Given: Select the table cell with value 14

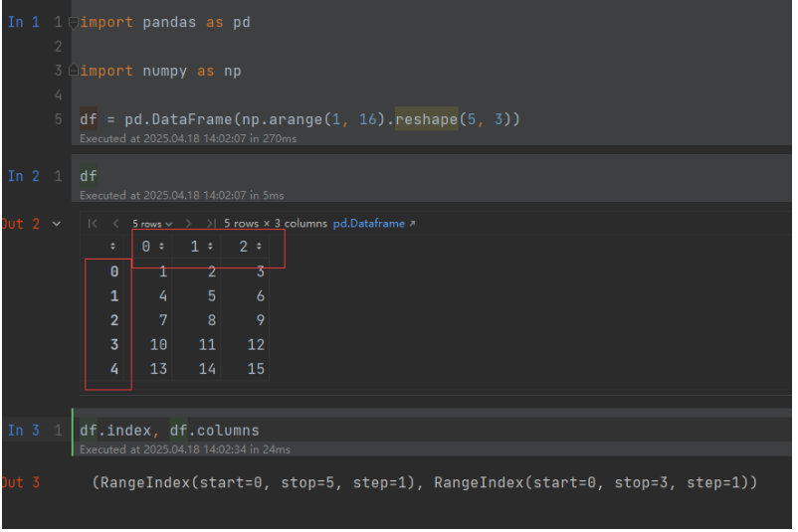Looking at the screenshot, I should point(207,369).
